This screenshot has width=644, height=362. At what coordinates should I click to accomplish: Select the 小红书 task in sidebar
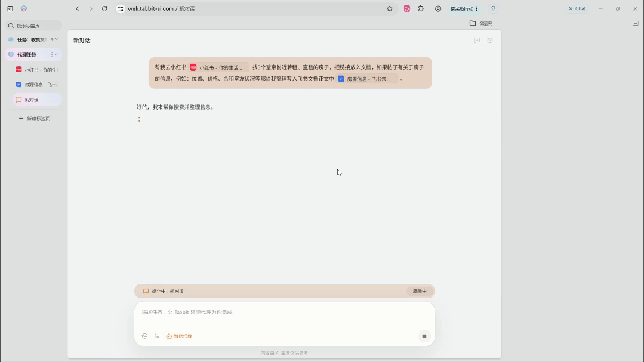coord(36,70)
